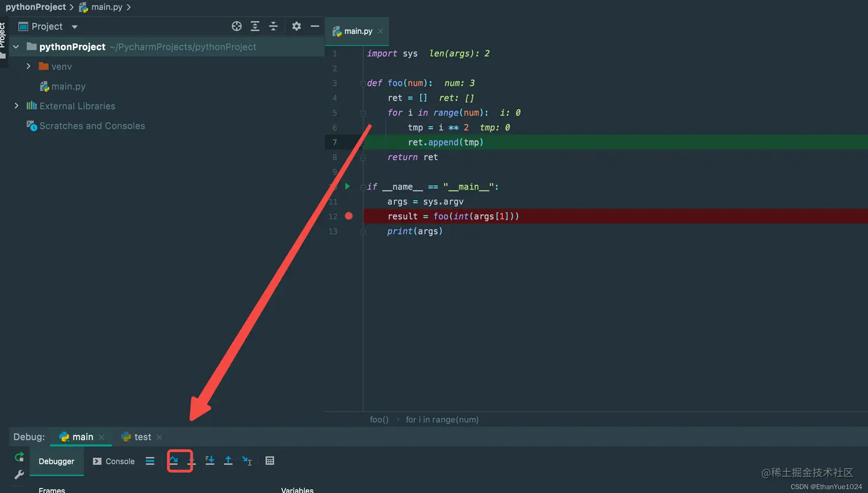Open debugger settings wrench icon
The width and height of the screenshot is (868, 493).
click(x=19, y=475)
